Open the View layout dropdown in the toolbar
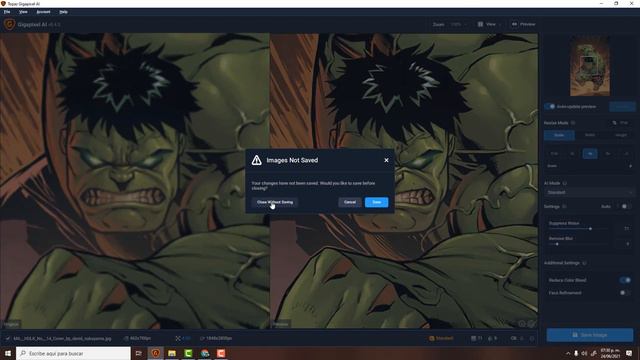640x360 pixels. [x=490, y=24]
